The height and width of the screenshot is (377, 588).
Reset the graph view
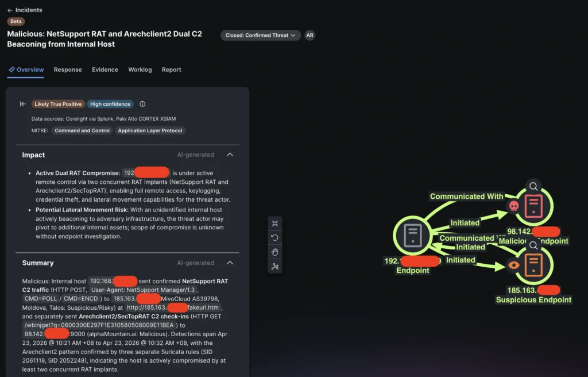pyautogui.click(x=275, y=238)
